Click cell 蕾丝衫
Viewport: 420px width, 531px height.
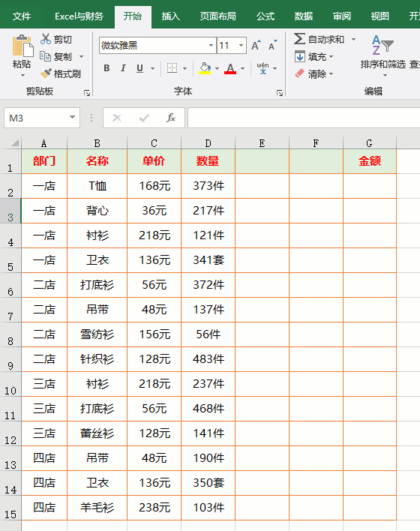coord(97,433)
